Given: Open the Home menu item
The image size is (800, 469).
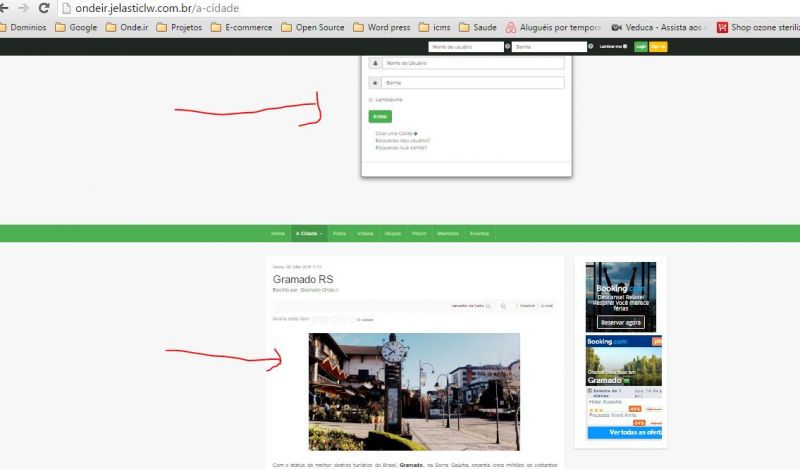Looking at the screenshot, I should coord(278,233).
